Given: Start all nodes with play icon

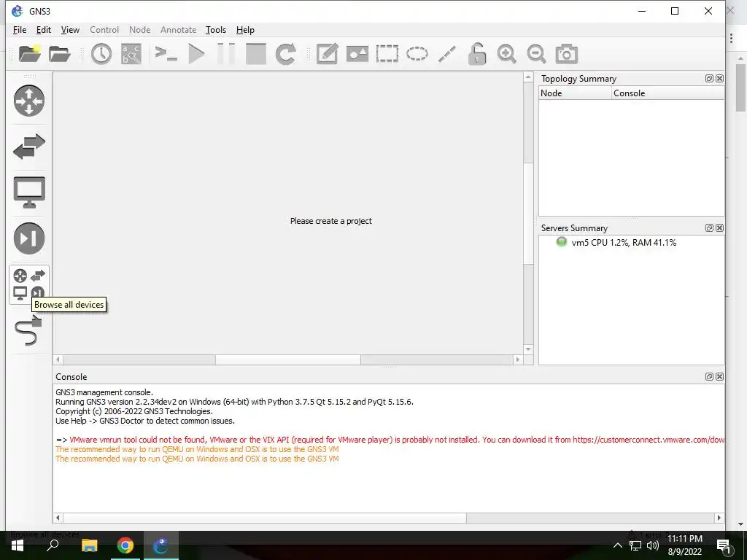Looking at the screenshot, I should tap(196, 54).
